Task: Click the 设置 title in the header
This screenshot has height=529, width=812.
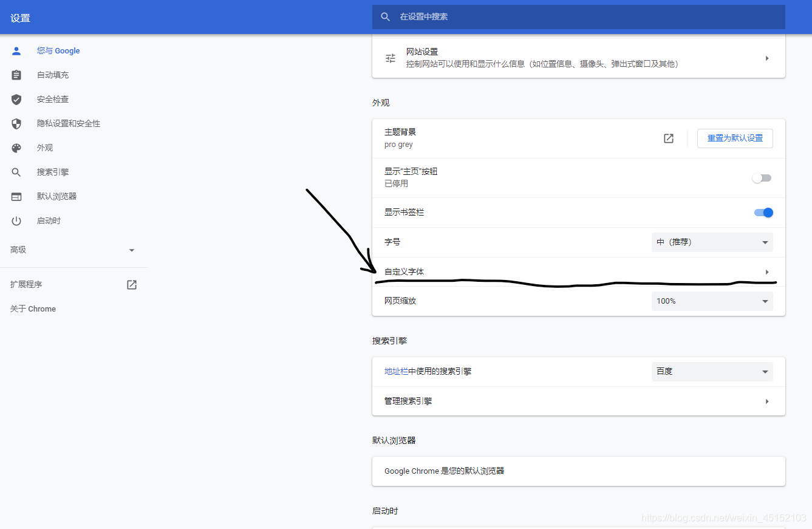Action: coord(20,18)
